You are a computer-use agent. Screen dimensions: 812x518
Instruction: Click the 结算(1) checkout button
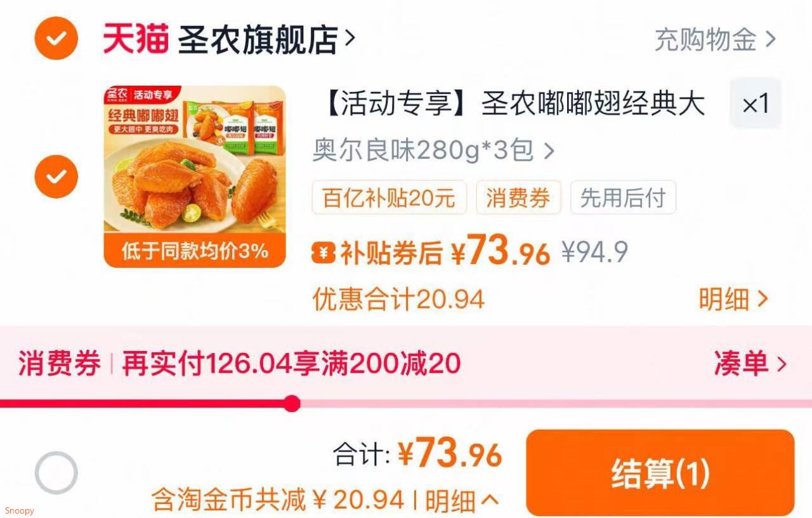pos(660,473)
